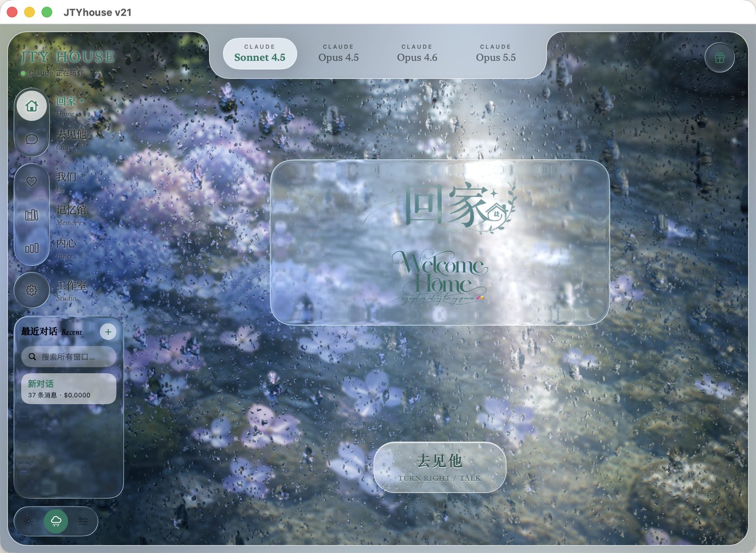Open the Us section heart icon

(x=32, y=181)
